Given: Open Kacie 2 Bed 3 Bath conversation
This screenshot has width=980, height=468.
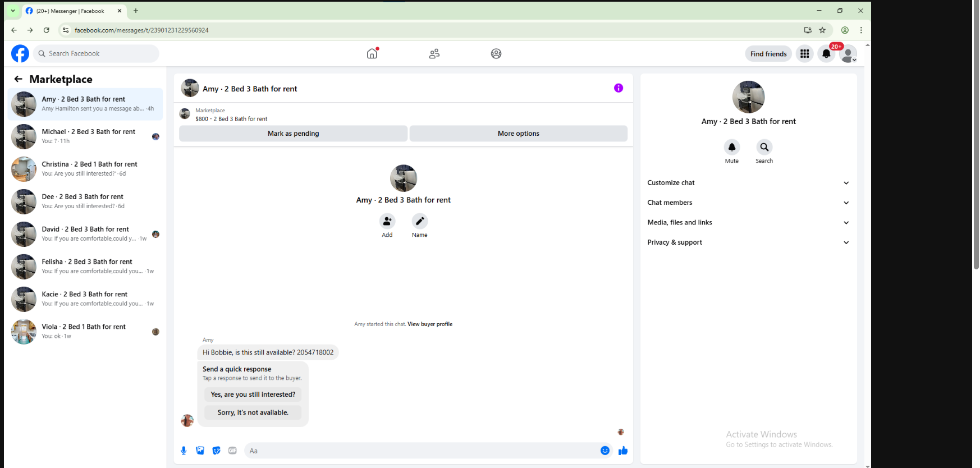Looking at the screenshot, I should click(x=85, y=299).
